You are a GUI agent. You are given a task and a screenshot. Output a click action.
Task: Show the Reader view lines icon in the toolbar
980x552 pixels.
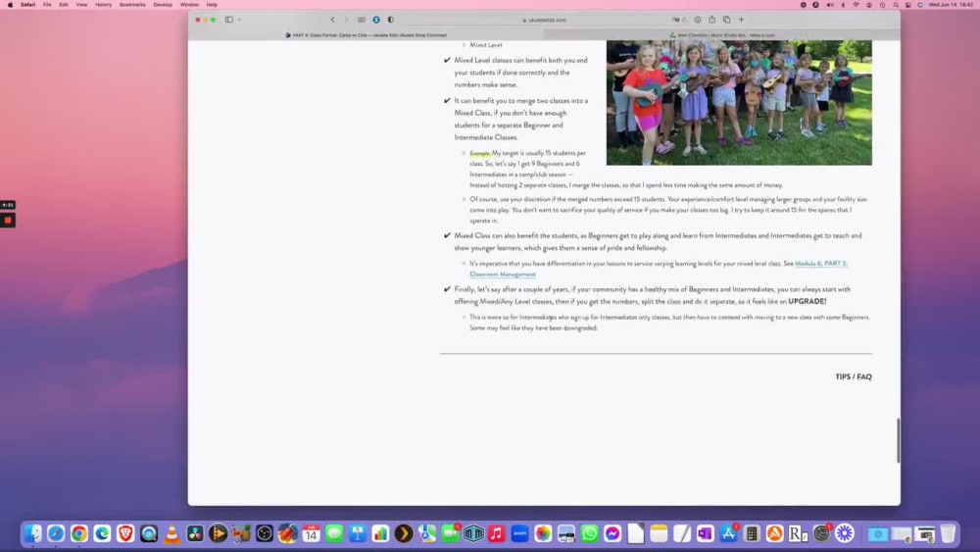point(362,20)
